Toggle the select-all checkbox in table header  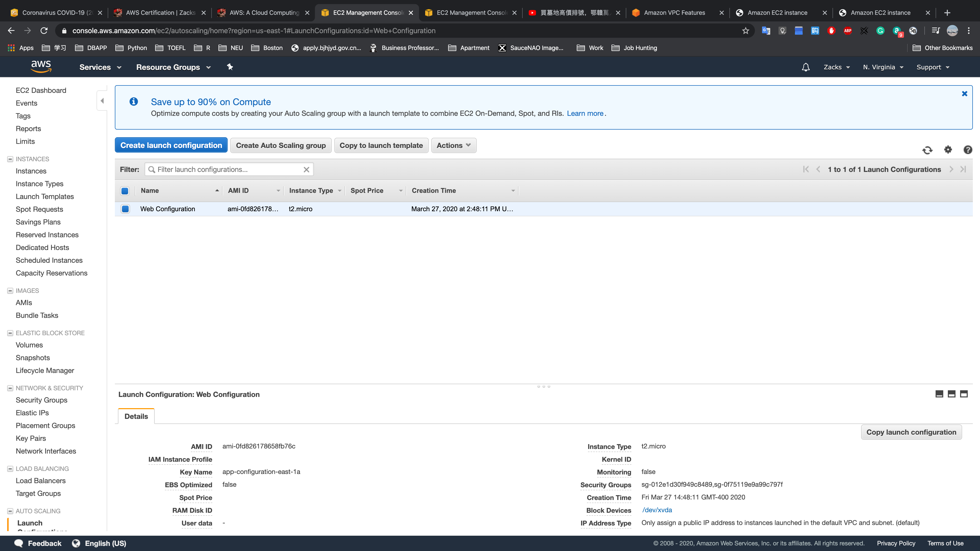(x=125, y=191)
